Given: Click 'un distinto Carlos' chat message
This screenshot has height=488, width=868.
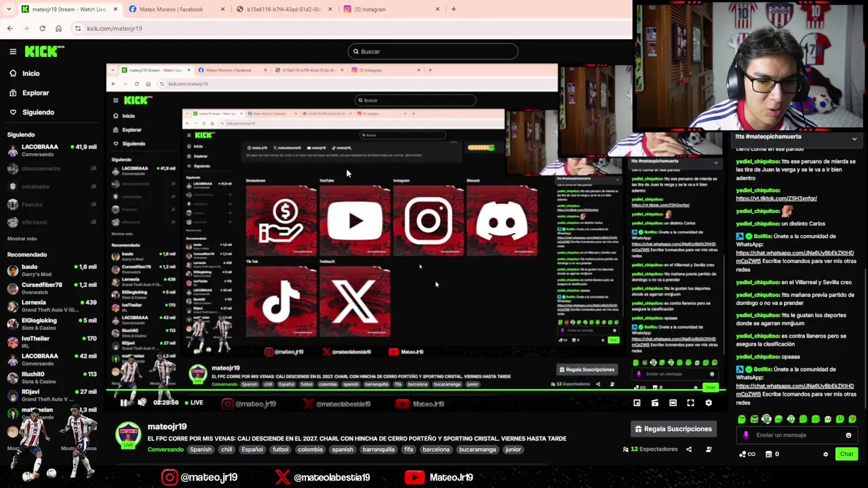Looking at the screenshot, I should click(x=780, y=224).
